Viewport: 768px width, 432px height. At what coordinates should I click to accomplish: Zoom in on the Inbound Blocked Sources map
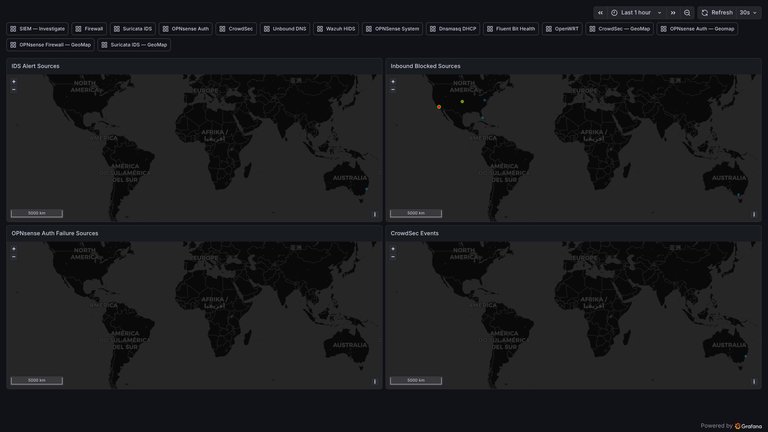[x=393, y=82]
